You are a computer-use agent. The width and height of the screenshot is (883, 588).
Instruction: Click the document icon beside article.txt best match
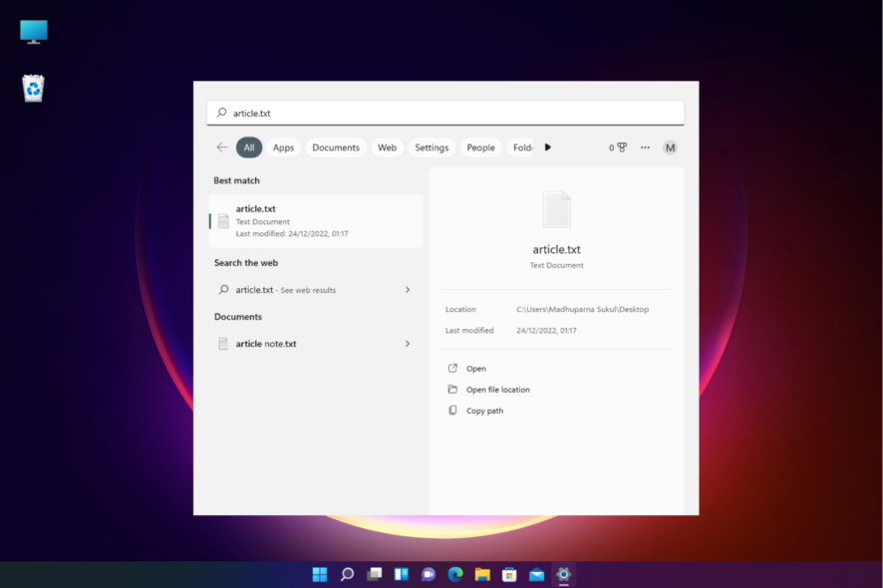[x=221, y=220]
